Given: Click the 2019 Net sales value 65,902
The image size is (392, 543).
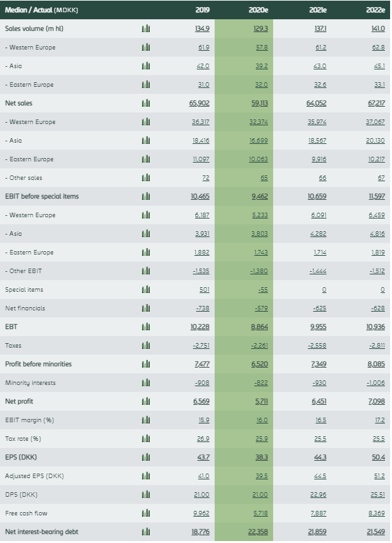Looking at the screenshot, I should click(x=199, y=103).
